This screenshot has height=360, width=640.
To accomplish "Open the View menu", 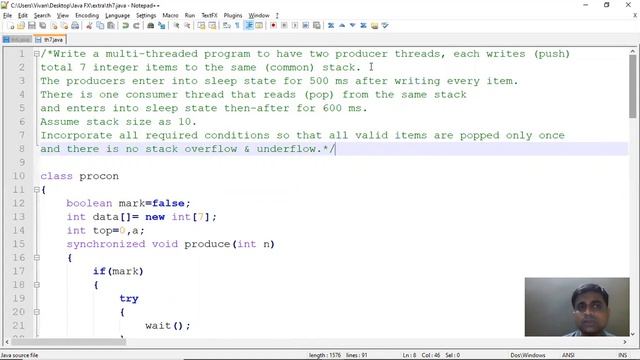I will 62,16.
